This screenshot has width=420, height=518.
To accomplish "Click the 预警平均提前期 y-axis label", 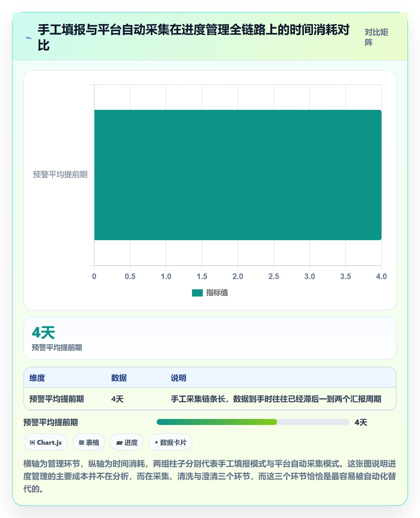I will [60, 175].
